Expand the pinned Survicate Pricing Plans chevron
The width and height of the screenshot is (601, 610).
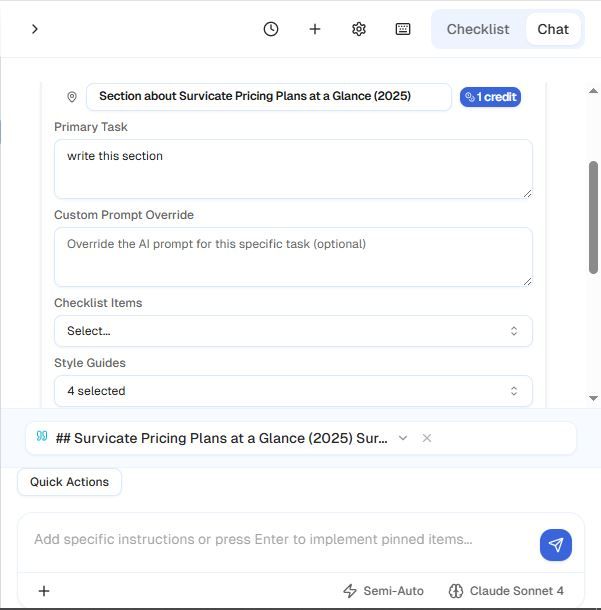click(x=403, y=438)
